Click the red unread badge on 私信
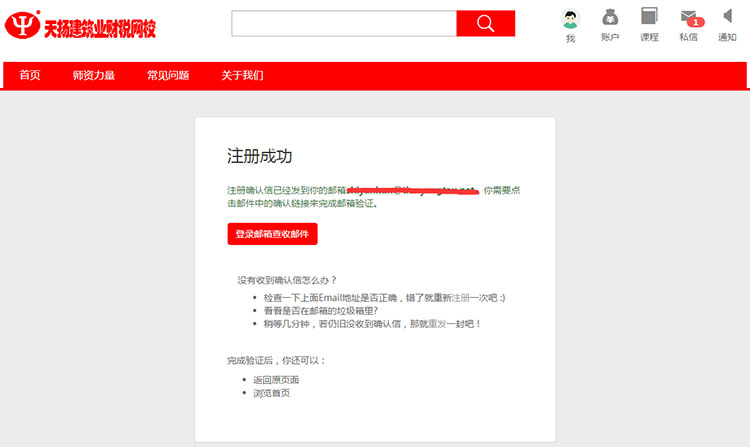 coord(696,22)
